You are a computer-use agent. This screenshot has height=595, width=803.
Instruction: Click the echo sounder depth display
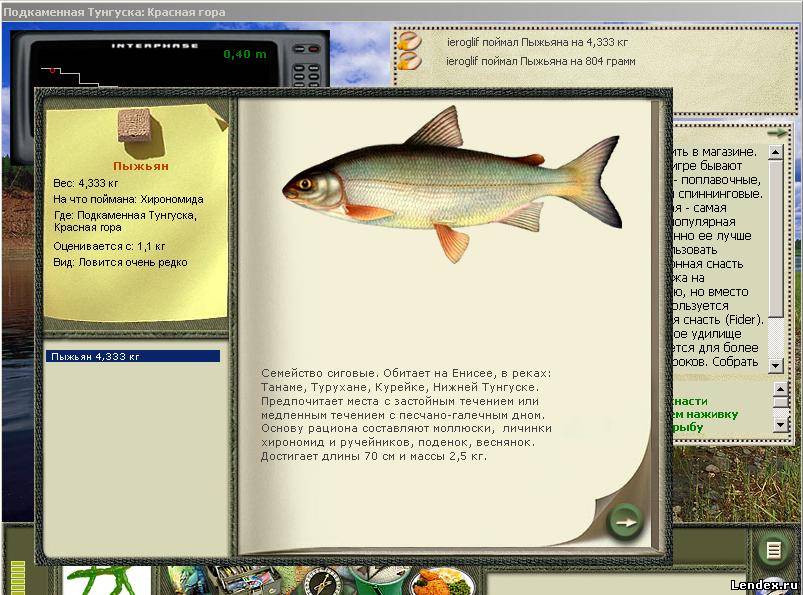pos(238,54)
